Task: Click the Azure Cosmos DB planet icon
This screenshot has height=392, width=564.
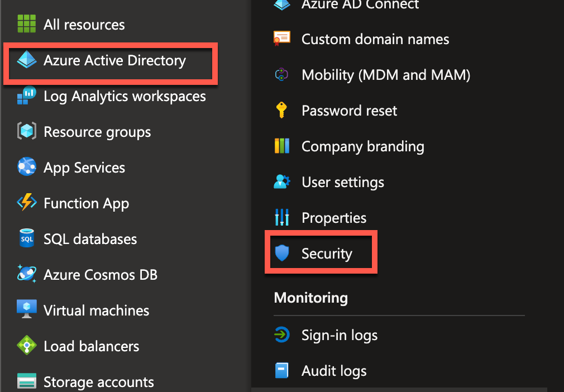Action: click(27, 275)
